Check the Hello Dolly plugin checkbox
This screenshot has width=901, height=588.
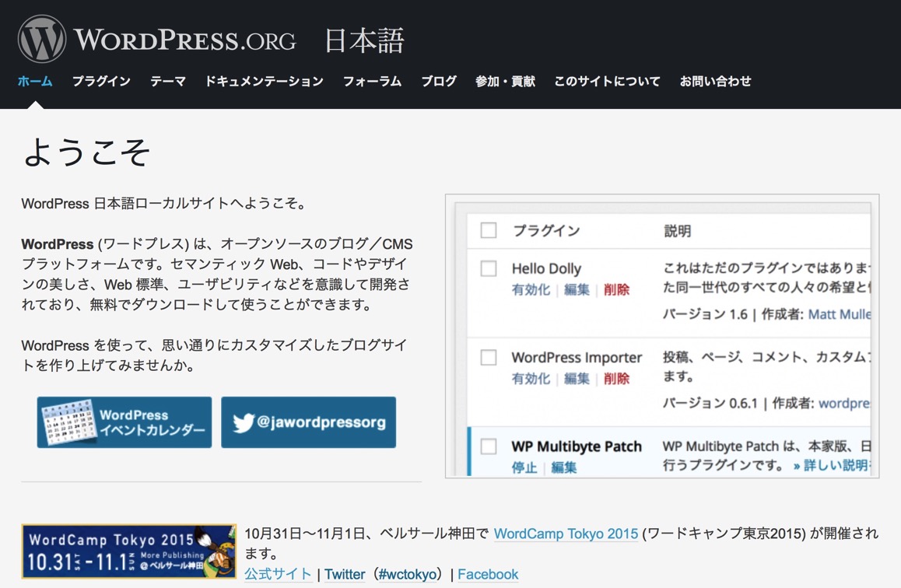[x=489, y=268]
